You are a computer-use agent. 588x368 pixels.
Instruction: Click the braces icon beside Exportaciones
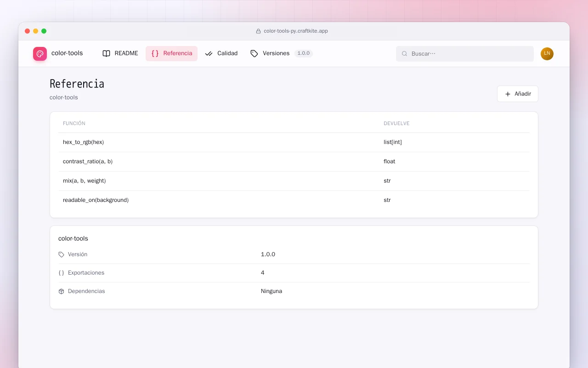coord(62,273)
